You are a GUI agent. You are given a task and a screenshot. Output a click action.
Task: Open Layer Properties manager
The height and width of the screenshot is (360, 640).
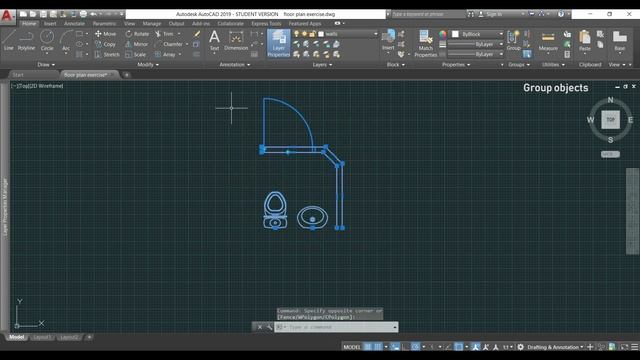278,43
